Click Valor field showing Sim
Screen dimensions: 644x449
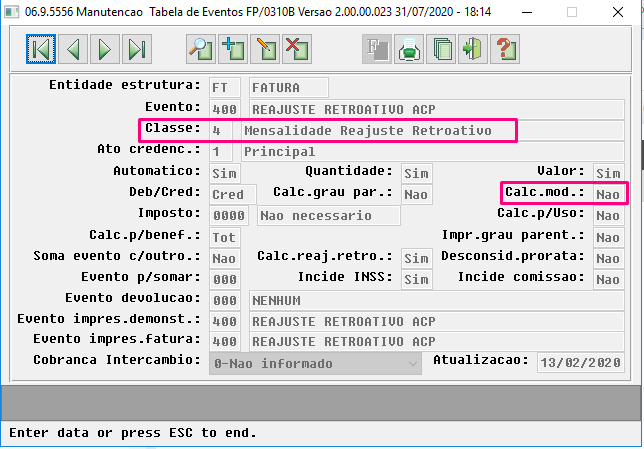click(x=609, y=173)
